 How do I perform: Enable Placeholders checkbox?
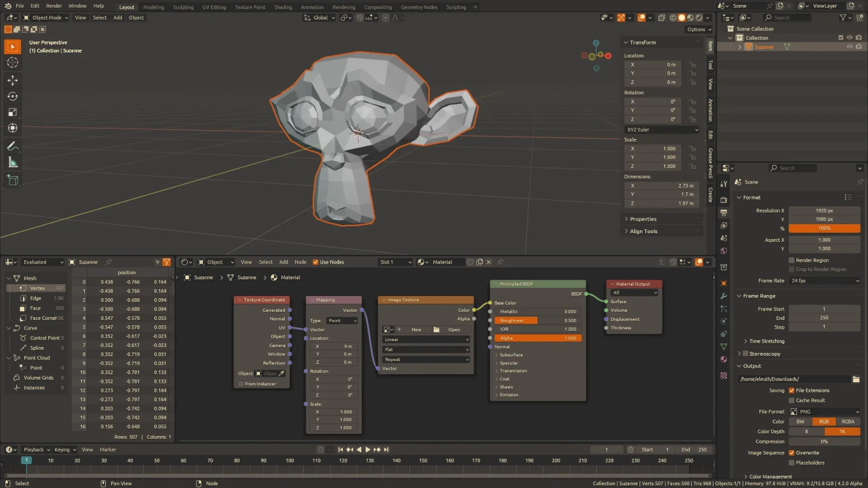(792, 463)
